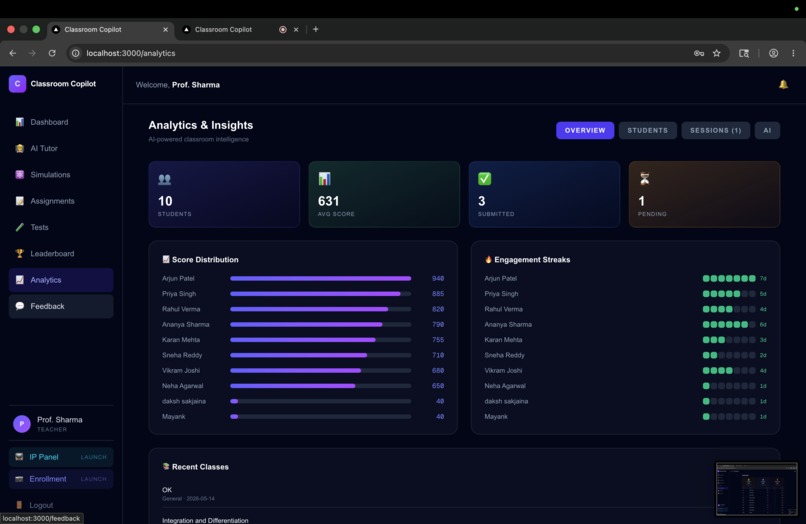The width and height of the screenshot is (806, 524).
Task: Click the Analytics chart icon
Action: (x=20, y=280)
